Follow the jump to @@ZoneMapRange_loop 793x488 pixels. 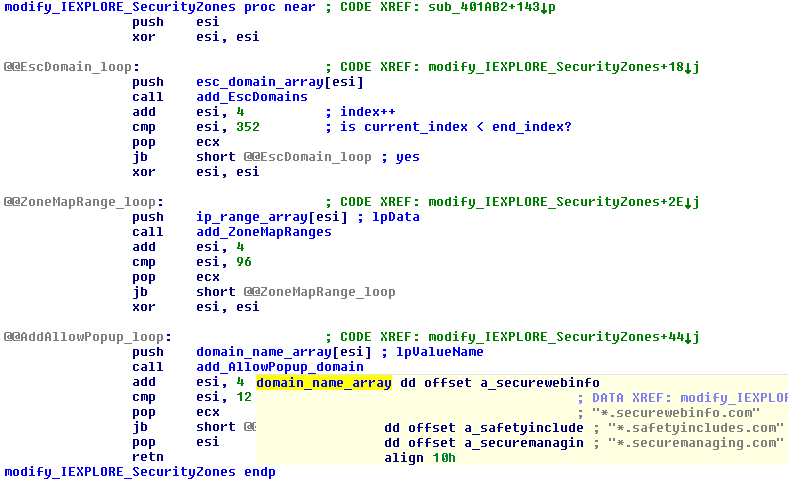point(320,292)
